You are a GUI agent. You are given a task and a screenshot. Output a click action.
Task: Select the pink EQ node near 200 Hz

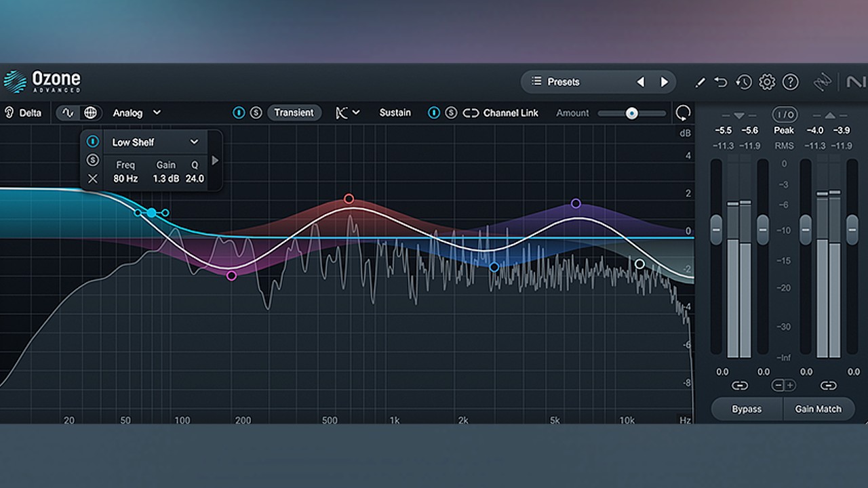(x=231, y=275)
